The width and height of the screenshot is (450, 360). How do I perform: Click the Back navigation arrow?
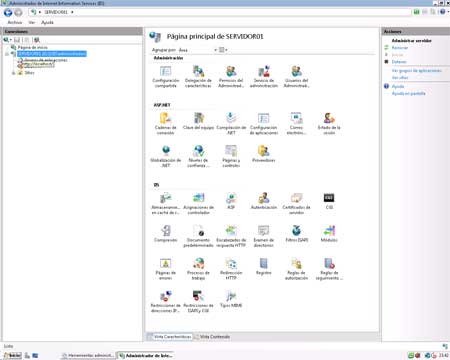(8, 12)
